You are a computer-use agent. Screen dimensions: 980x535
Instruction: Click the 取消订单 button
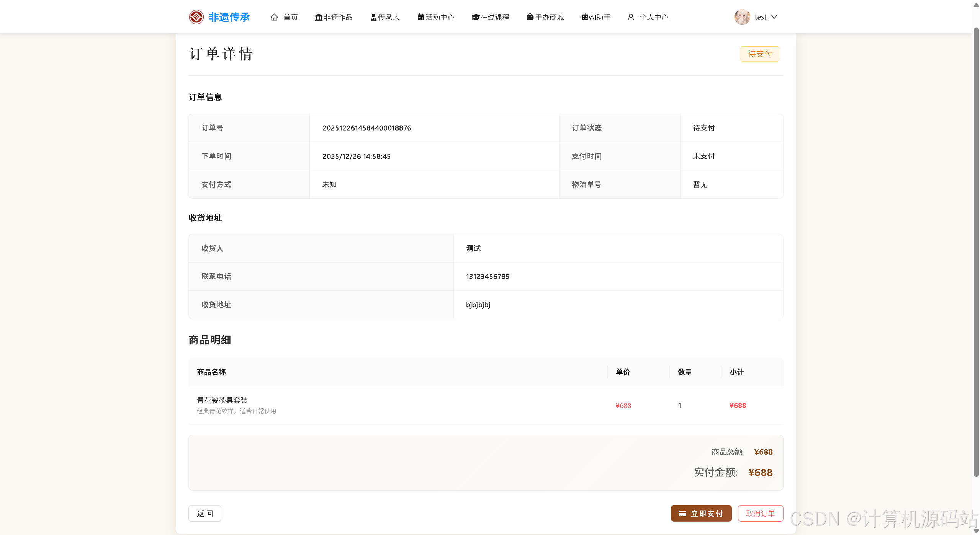(x=760, y=513)
